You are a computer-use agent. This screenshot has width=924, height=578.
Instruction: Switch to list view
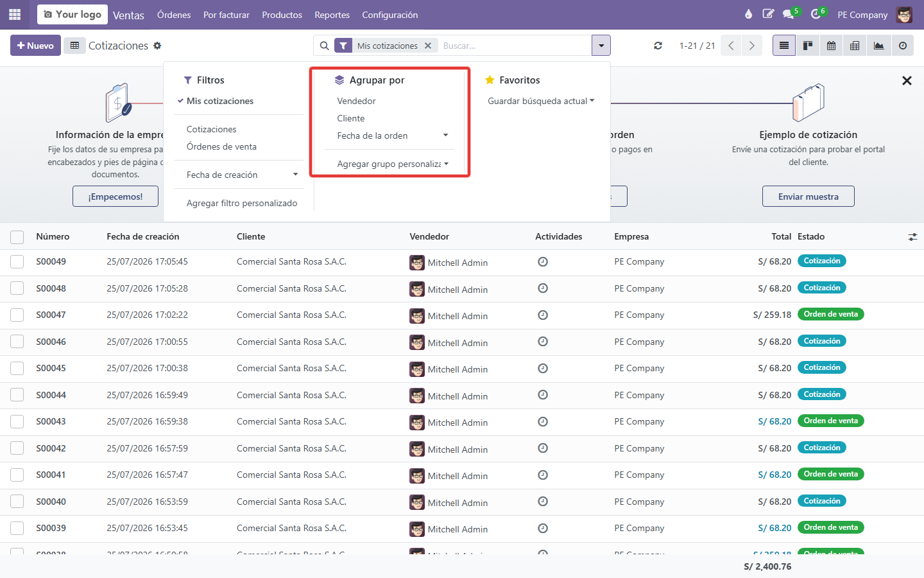[784, 46]
